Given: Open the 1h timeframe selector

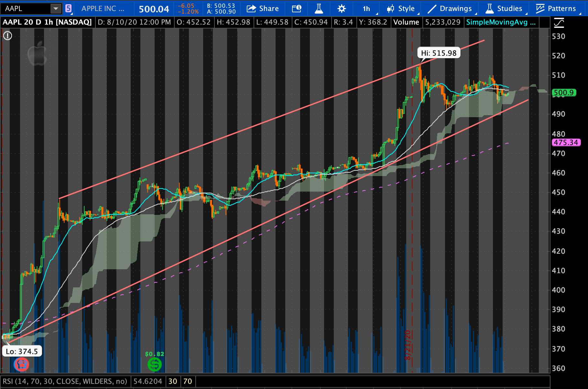Looking at the screenshot, I should pyautogui.click(x=367, y=9).
